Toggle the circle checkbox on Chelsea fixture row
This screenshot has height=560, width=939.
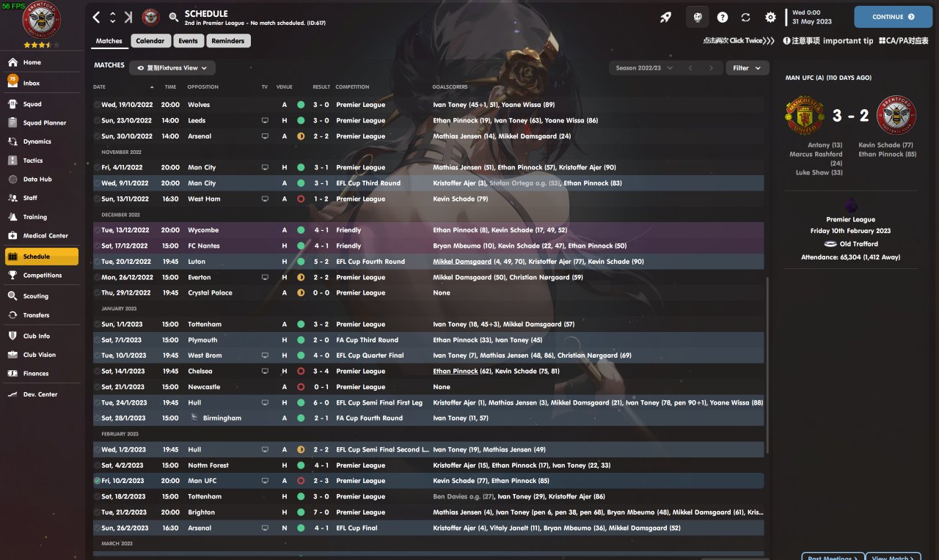click(x=98, y=372)
